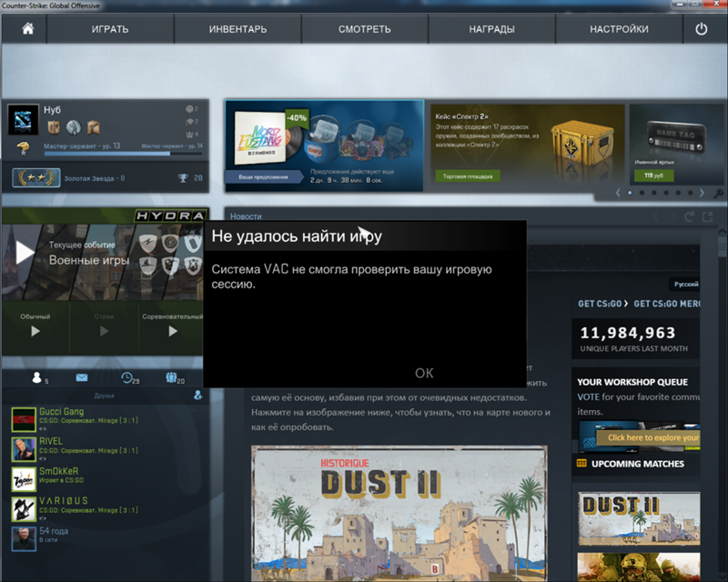Select friend 54 года
728x582 pixels.
(106, 538)
